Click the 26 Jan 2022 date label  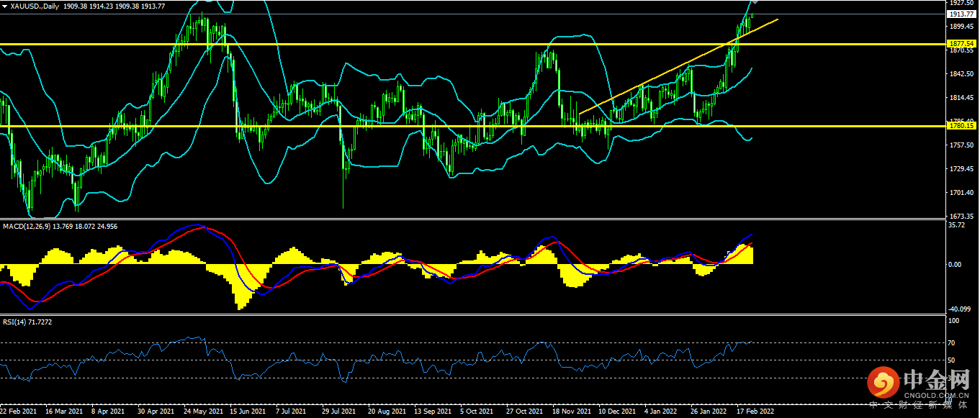point(709,412)
